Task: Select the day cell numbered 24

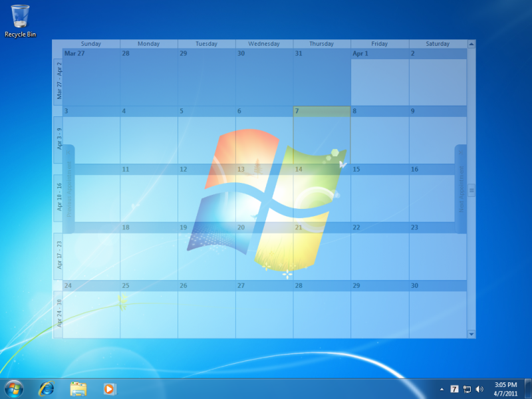Action: tap(91, 309)
